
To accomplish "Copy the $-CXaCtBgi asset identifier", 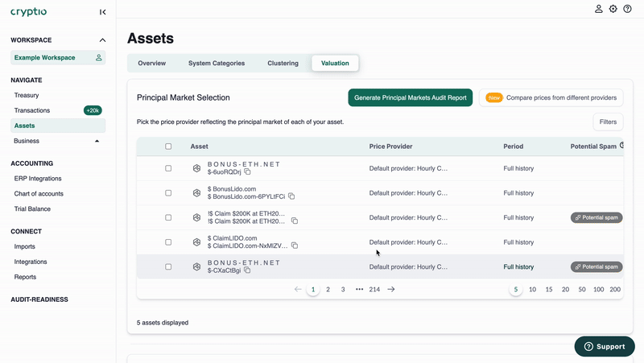I will (247, 270).
